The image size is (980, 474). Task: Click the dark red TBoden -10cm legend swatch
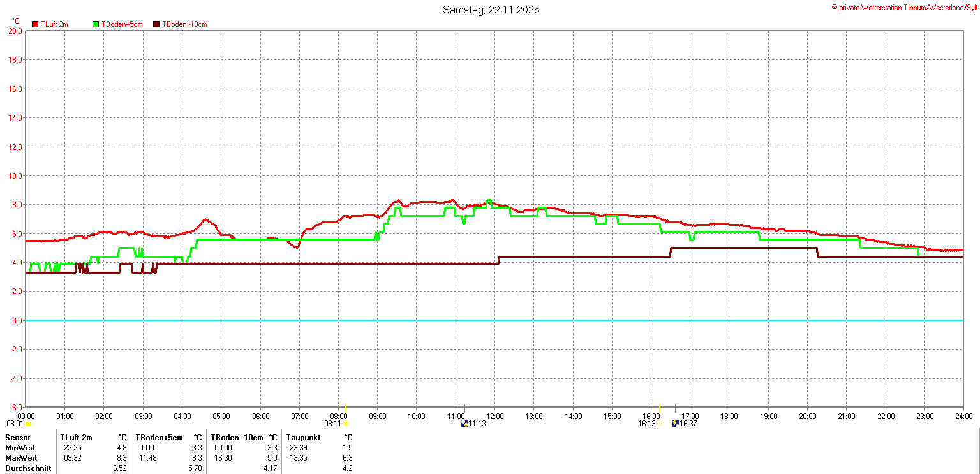(156, 24)
